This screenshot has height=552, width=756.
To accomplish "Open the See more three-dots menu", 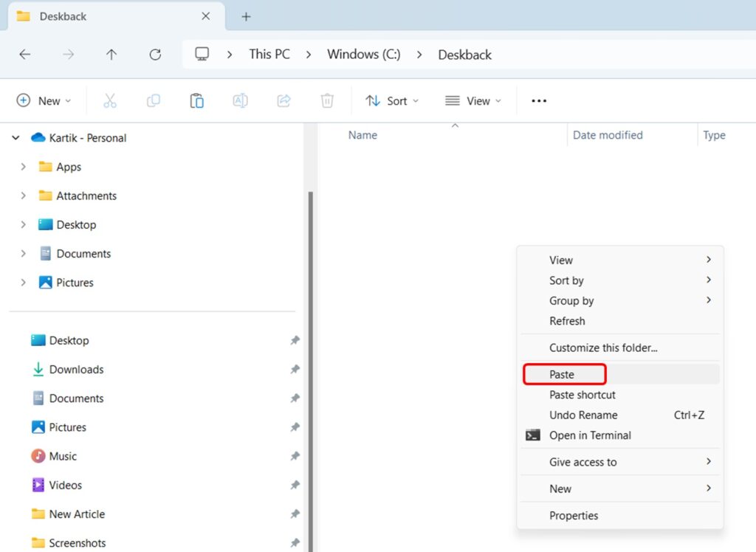I will point(538,101).
